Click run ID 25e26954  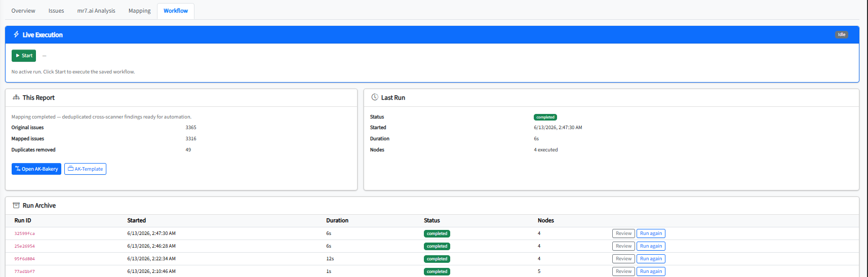[24, 246]
